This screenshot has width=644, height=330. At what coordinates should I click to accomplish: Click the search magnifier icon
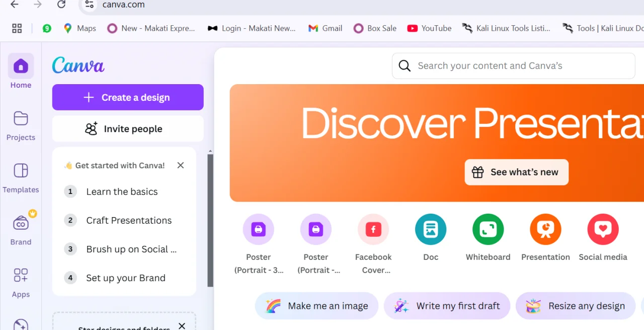coord(405,65)
